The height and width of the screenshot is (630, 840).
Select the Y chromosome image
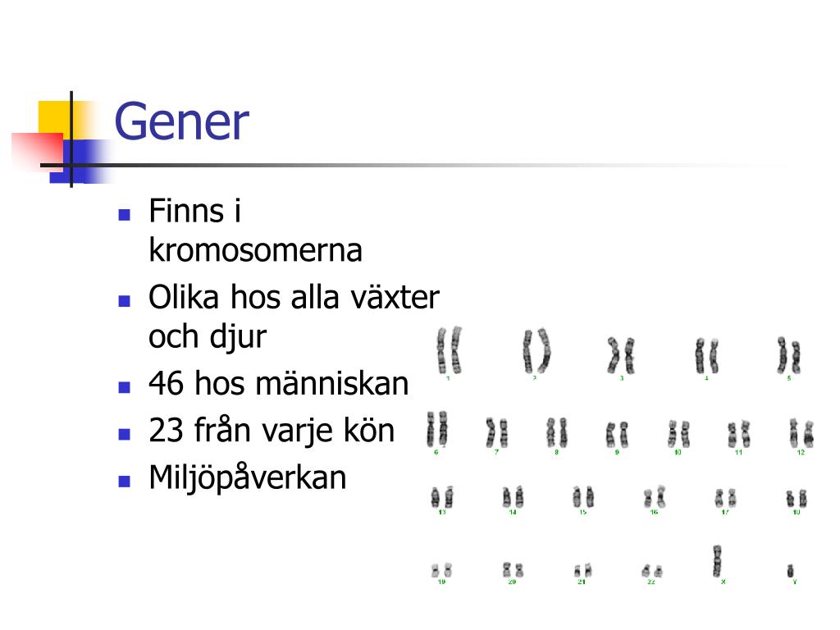pos(790,571)
